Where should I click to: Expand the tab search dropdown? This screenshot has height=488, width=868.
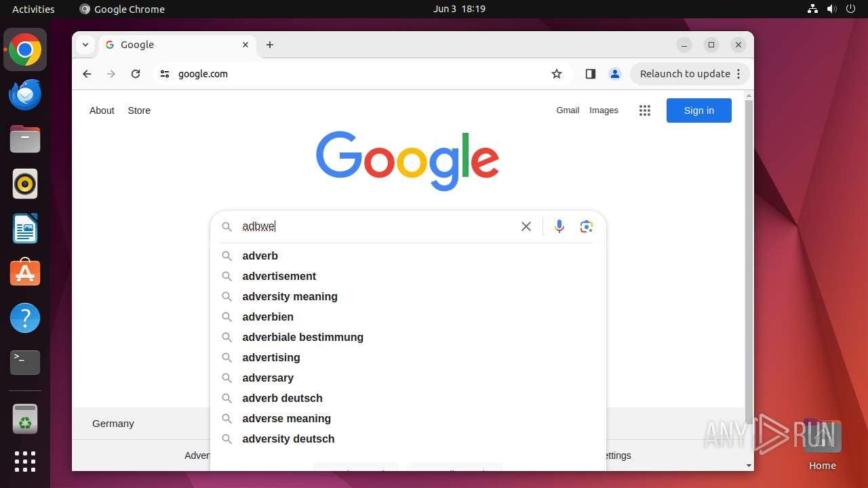[85, 45]
